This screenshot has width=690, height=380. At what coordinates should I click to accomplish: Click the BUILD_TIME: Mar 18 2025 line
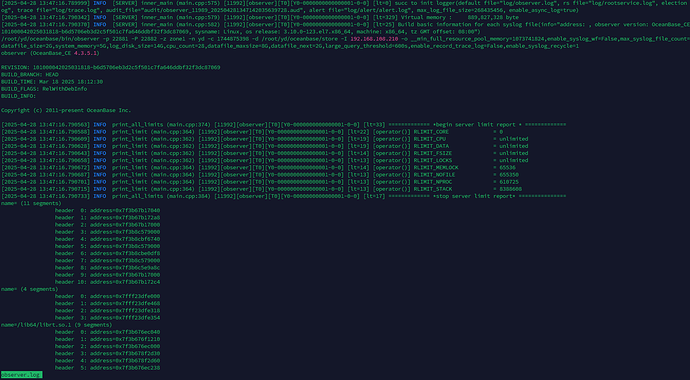pos(52,82)
